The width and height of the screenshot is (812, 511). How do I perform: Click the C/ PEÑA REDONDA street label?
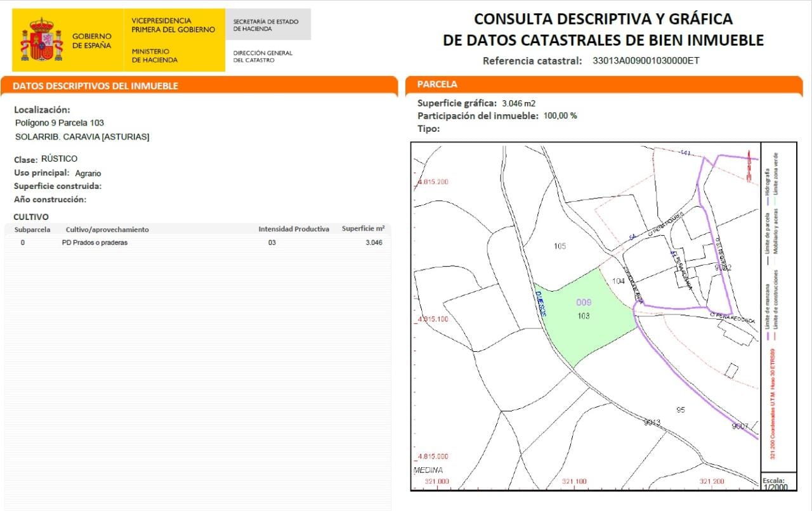(733, 317)
